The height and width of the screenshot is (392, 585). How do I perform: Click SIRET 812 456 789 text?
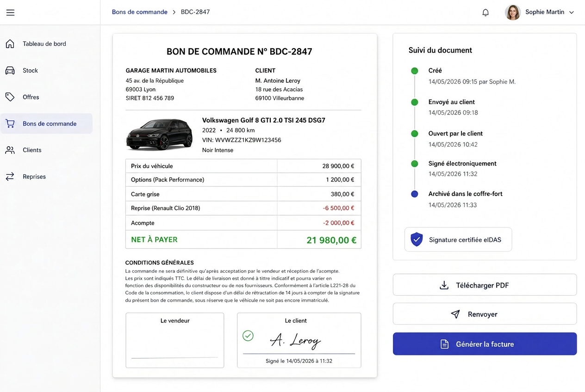point(150,98)
